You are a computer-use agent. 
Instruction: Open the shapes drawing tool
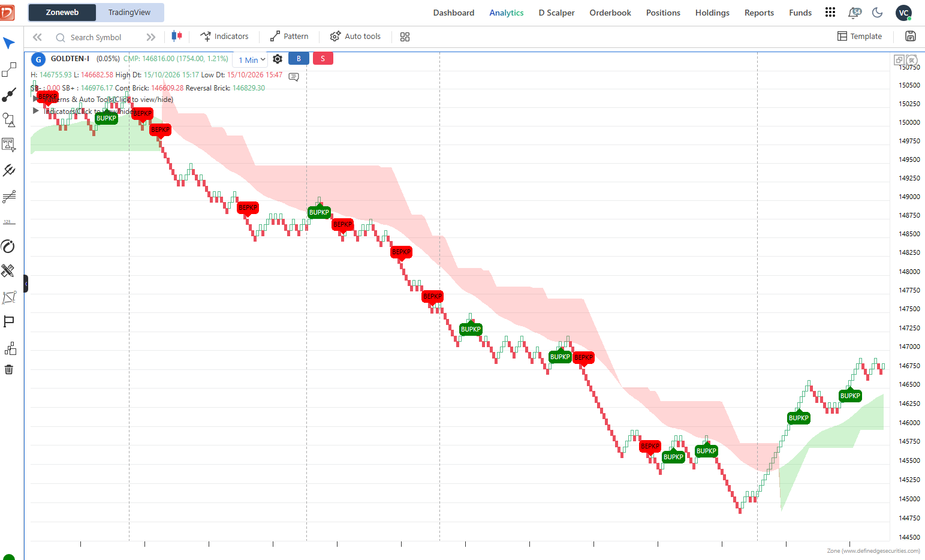(9, 120)
